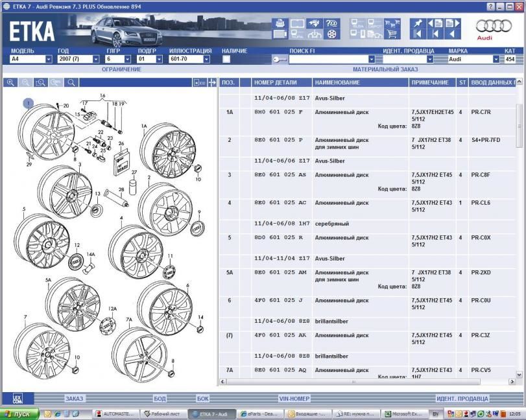Go to previous illustration page icon

point(435,23)
